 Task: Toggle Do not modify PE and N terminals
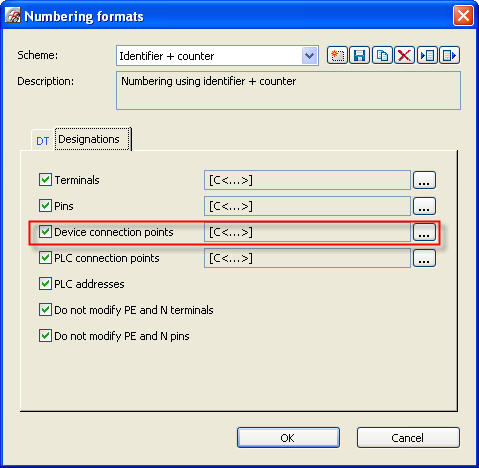45,310
